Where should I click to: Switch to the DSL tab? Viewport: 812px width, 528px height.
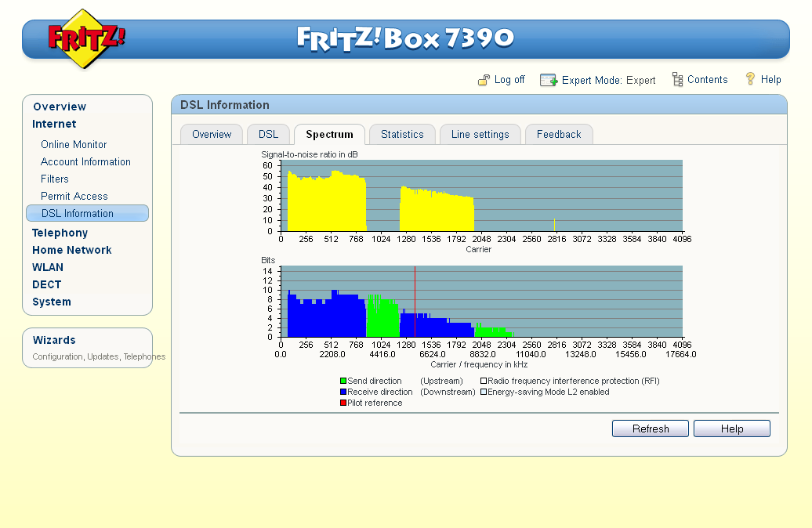pyautogui.click(x=268, y=134)
